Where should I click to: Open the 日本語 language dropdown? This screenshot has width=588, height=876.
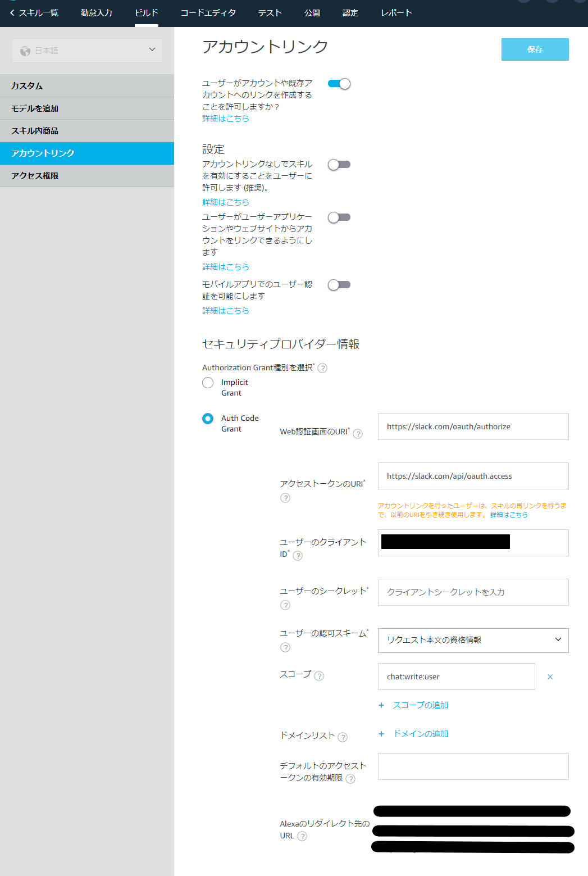[87, 51]
